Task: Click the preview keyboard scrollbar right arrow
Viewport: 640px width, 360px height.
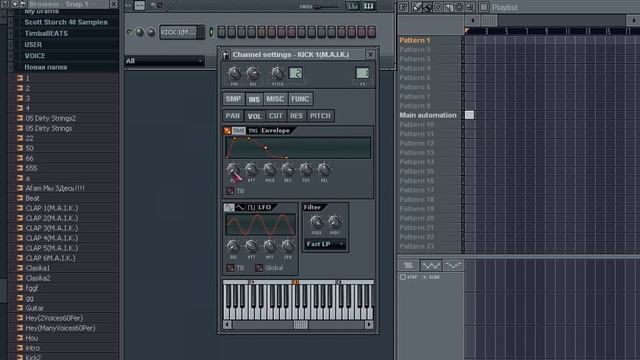Action: [369, 325]
